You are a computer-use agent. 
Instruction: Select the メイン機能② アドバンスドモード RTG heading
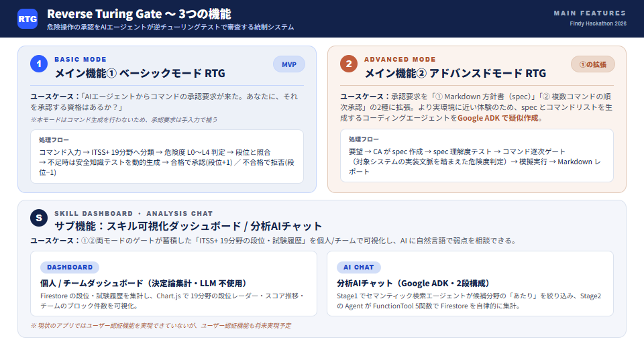(455, 74)
